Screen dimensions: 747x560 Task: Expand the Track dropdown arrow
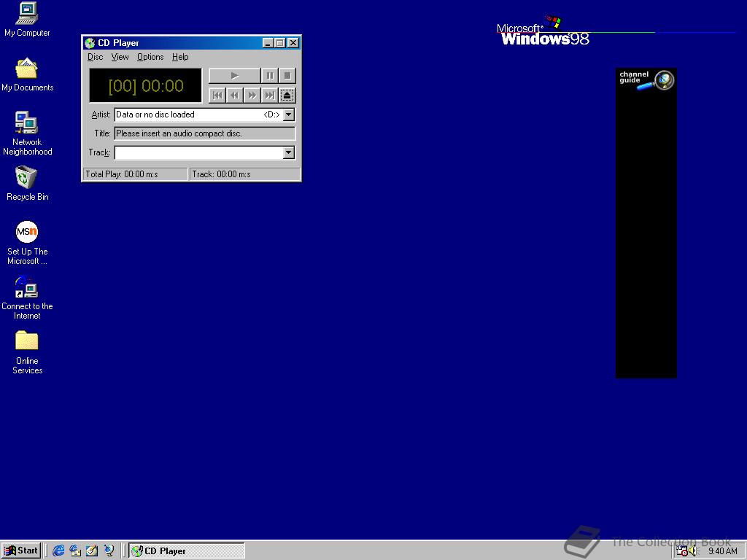point(289,152)
